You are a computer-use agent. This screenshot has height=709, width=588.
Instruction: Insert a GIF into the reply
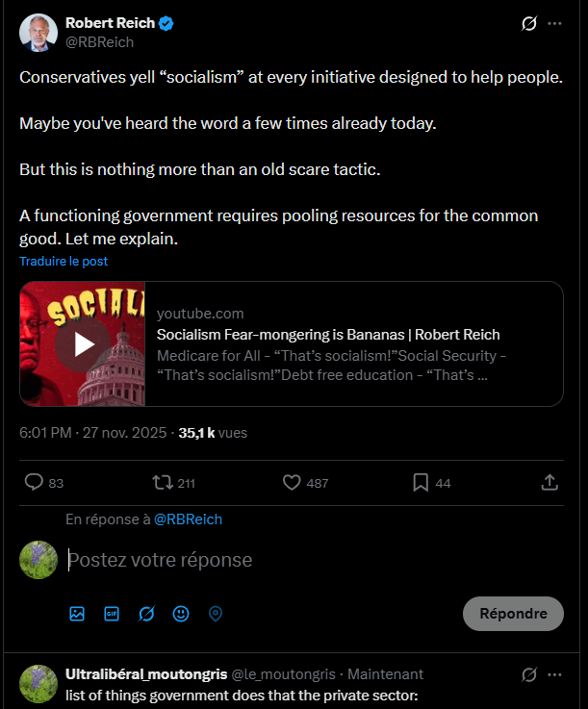(112, 613)
